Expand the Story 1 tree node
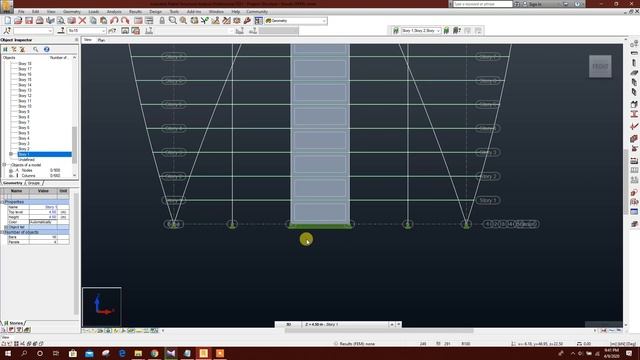This screenshot has width=640, height=360. tap(11, 154)
